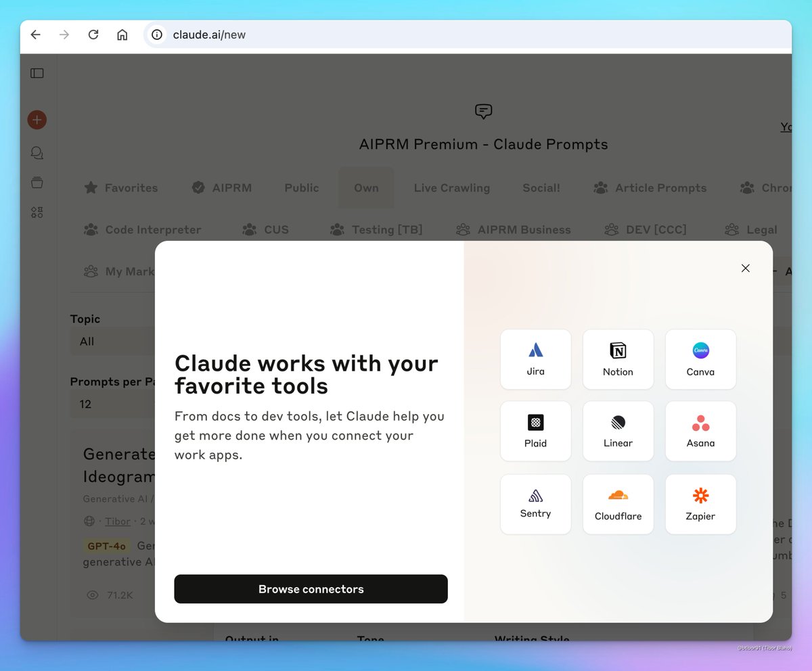The height and width of the screenshot is (671, 812).
Task: Open the artifacts shapes icon in sidebar
Action: 37,212
